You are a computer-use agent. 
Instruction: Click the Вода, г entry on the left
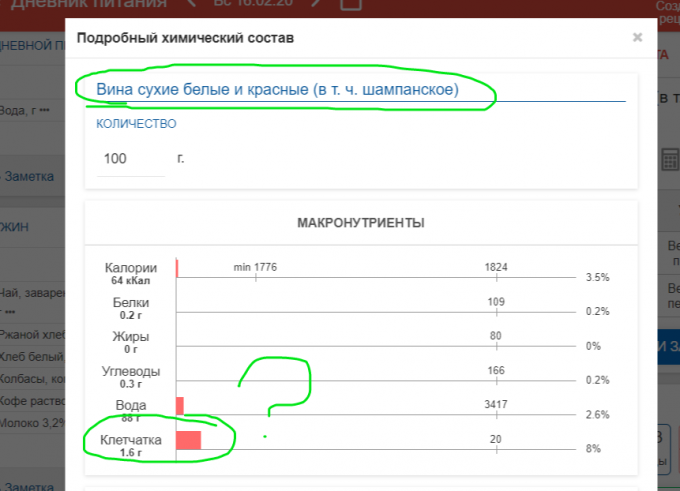coord(25,111)
